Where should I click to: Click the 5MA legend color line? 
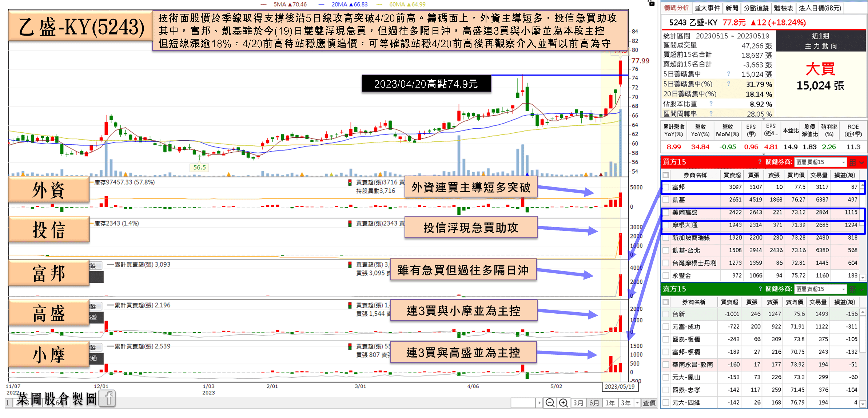pos(264,4)
